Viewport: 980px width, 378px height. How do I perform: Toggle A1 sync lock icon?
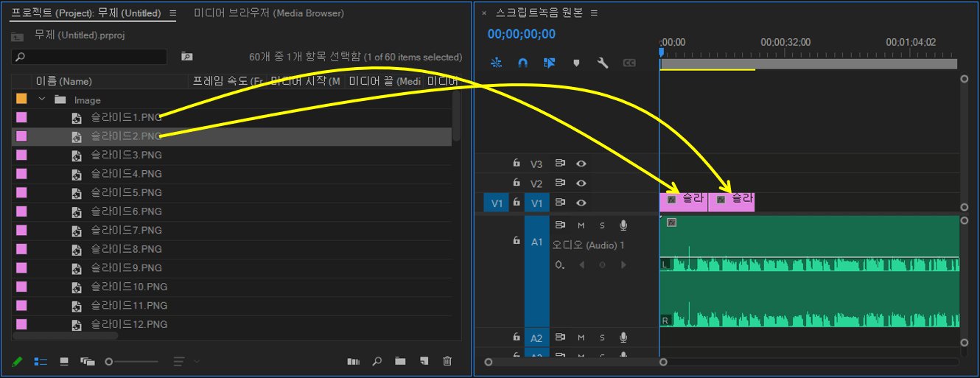[x=560, y=225]
